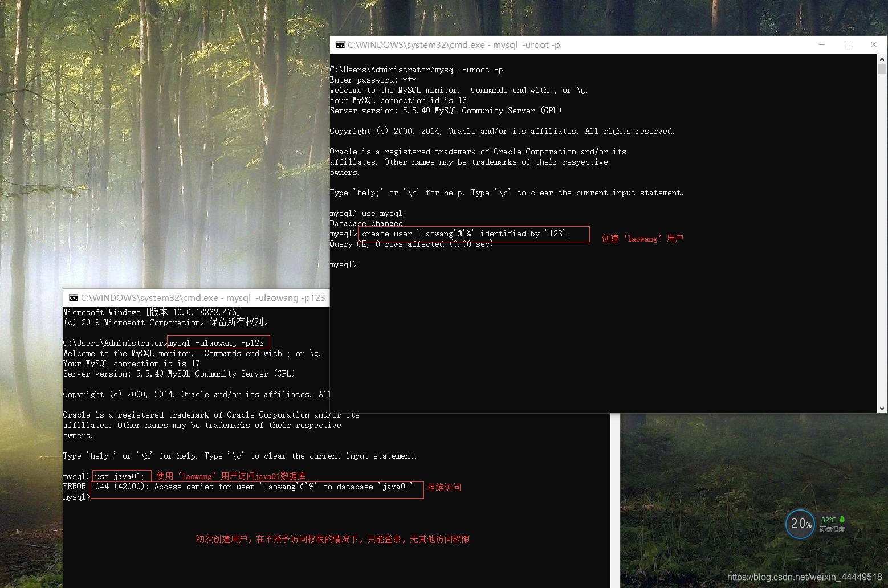The width and height of the screenshot is (888, 588).
Task: Click the scrollbar thumb in root cmd window
Action: (x=882, y=69)
